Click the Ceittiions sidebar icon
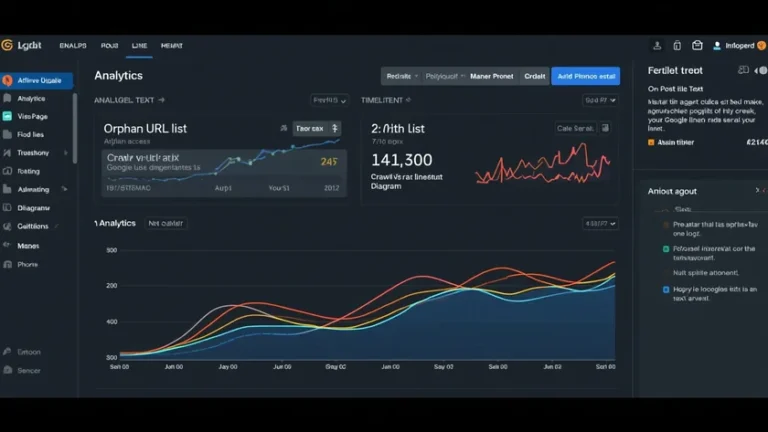Viewport: 768px width, 432px height. [7, 226]
